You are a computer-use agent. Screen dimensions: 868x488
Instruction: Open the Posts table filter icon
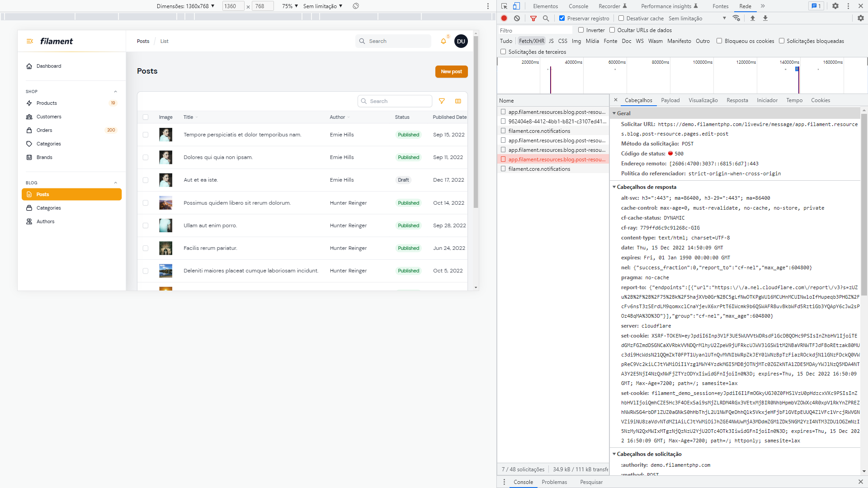442,101
